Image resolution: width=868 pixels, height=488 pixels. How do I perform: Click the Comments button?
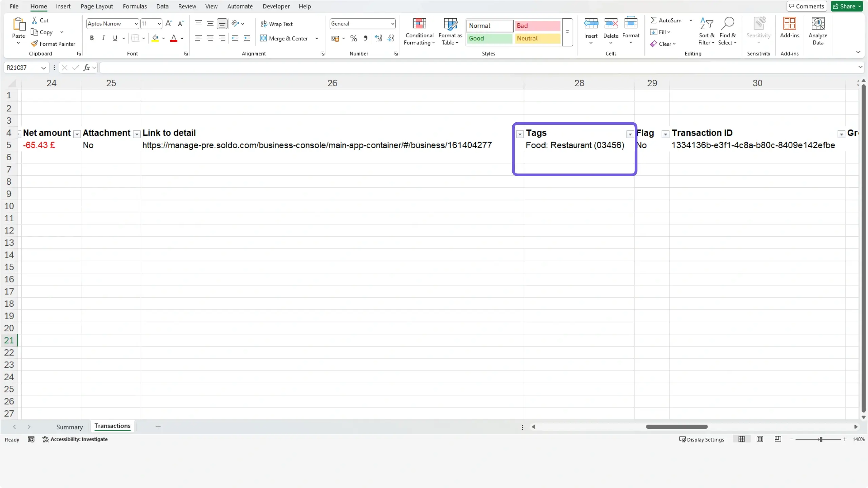click(x=807, y=6)
